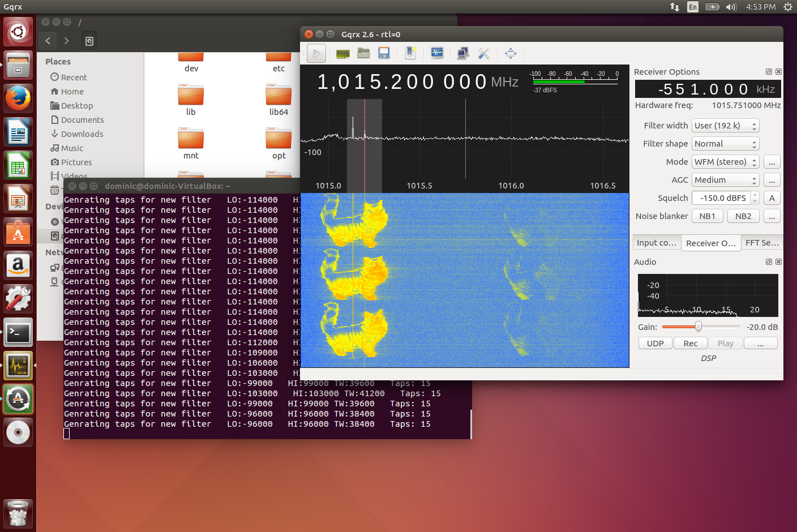Click the remote control computers icon
797x532 pixels.
pos(463,53)
